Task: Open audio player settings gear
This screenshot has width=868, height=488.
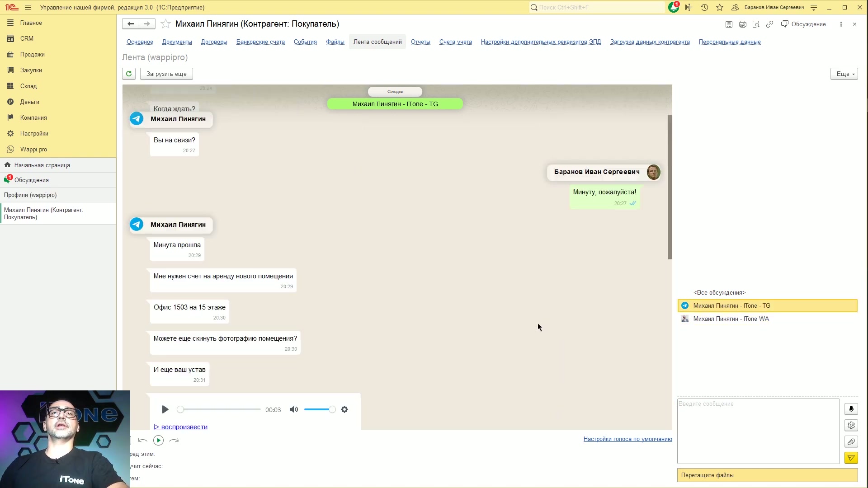Action: click(344, 409)
